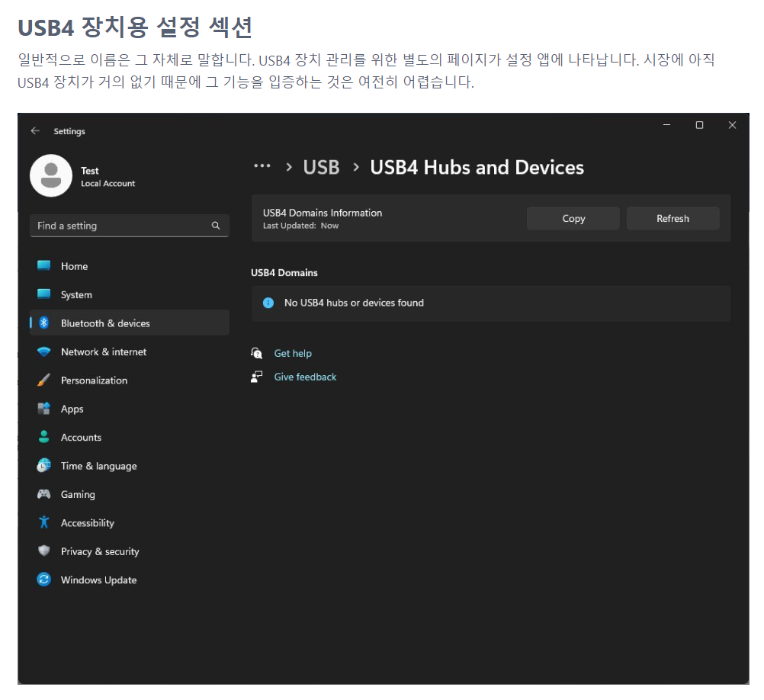Click the Time & language globe icon
Screen dimensions: 764x700
(x=44, y=465)
